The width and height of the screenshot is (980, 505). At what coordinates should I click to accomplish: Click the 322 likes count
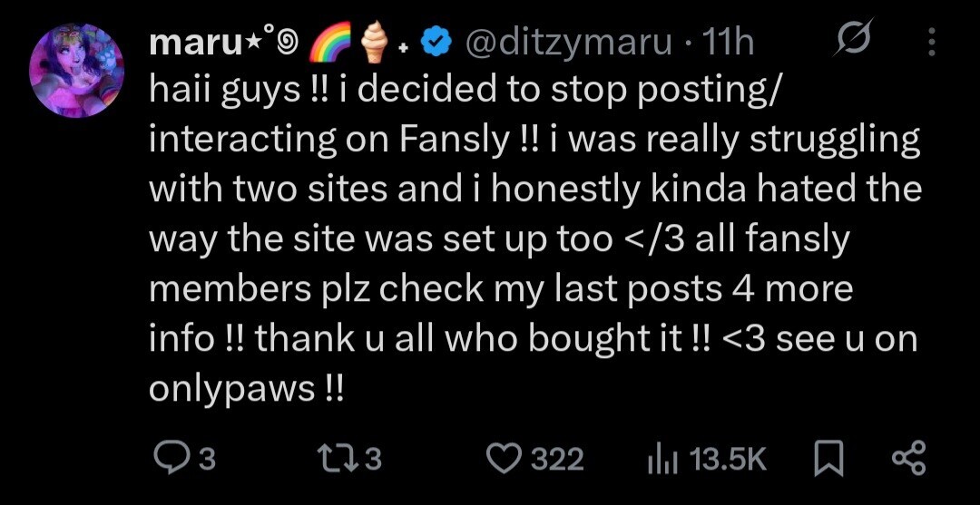click(x=556, y=460)
